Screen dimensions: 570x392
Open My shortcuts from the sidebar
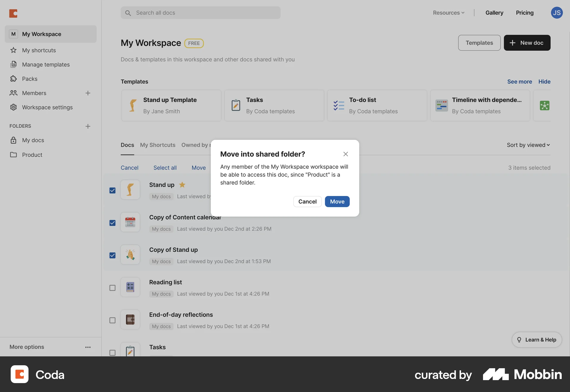point(39,50)
